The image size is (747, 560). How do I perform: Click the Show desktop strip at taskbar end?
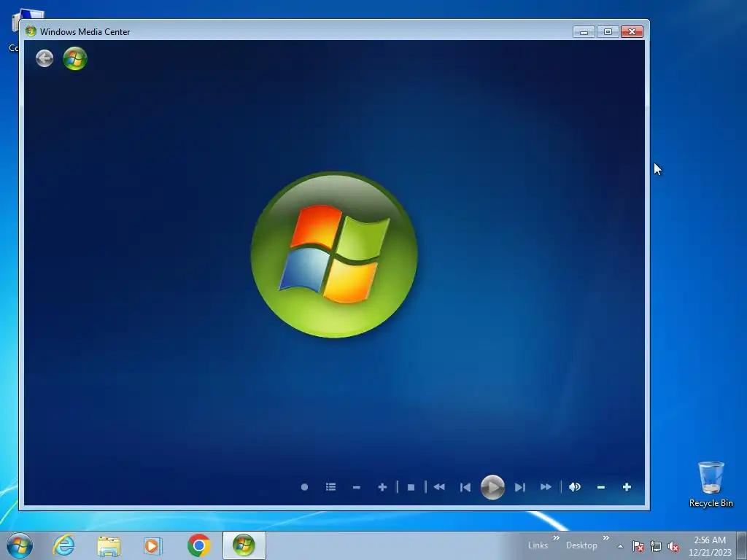742,545
